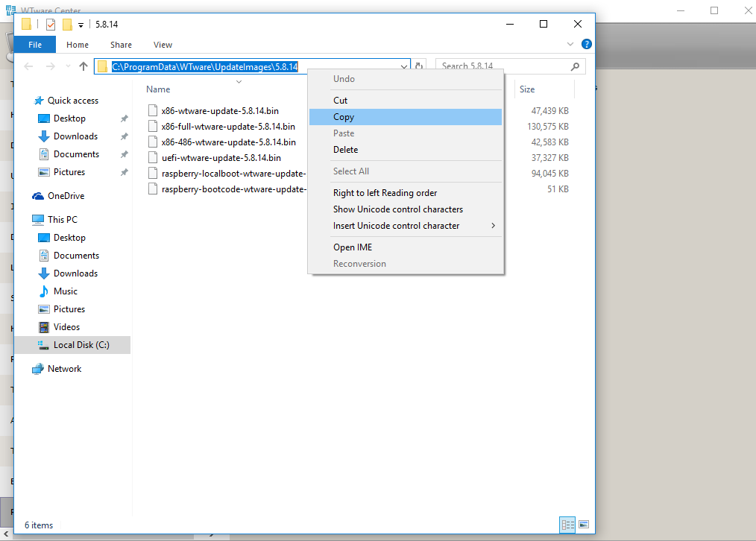Select the Details view icon in status bar
Image resolution: width=756 pixels, height=541 pixels.
[x=567, y=525]
